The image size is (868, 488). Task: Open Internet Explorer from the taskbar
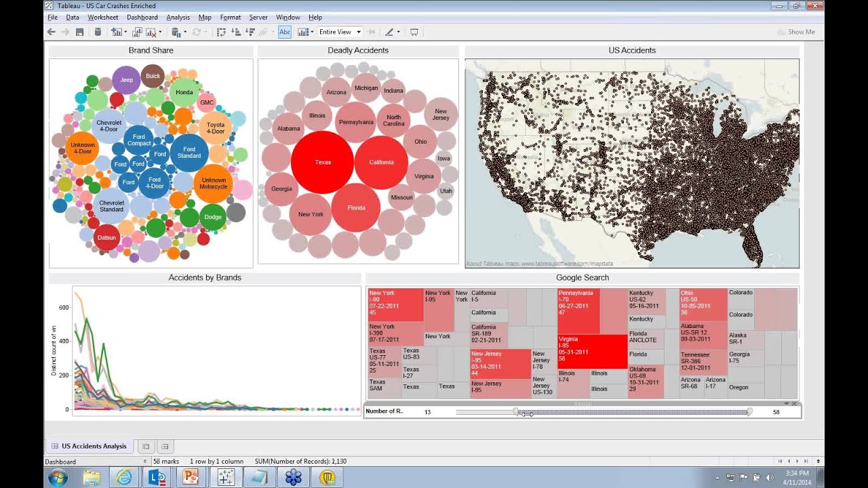pos(124,477)
